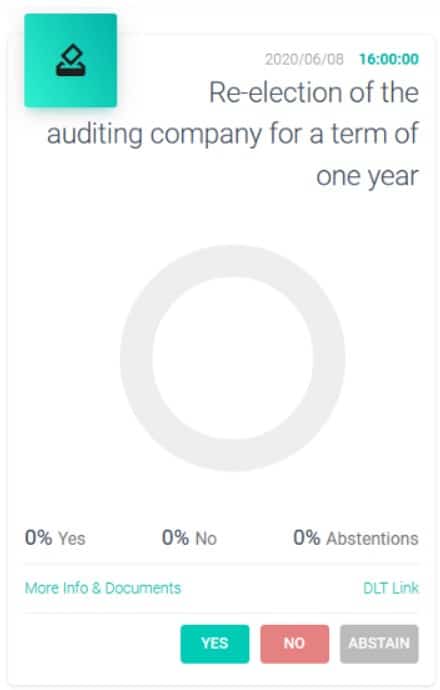Click the 16:00:00 deadline time
Image resolution: width=440 pixels, height=690 pixels.
coord(389,59)
